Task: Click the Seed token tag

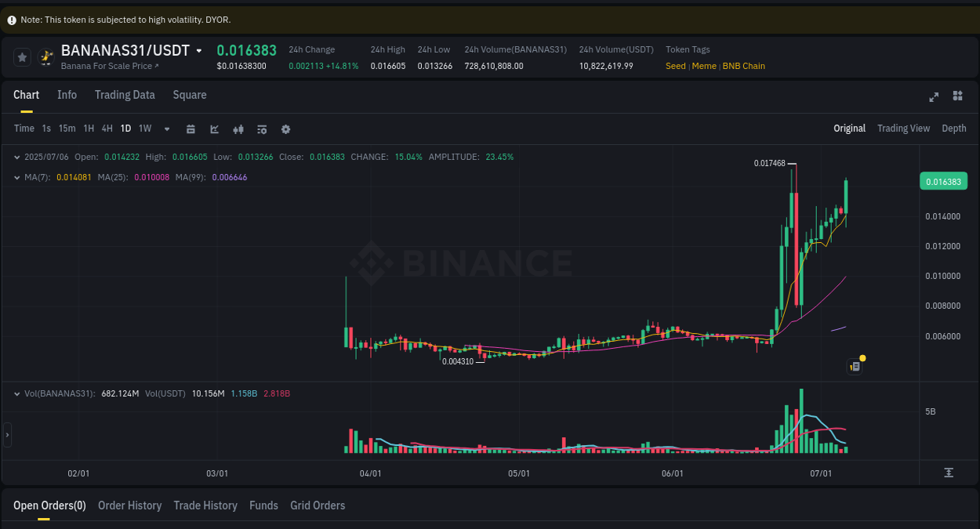Action: [x=675, y=66]
